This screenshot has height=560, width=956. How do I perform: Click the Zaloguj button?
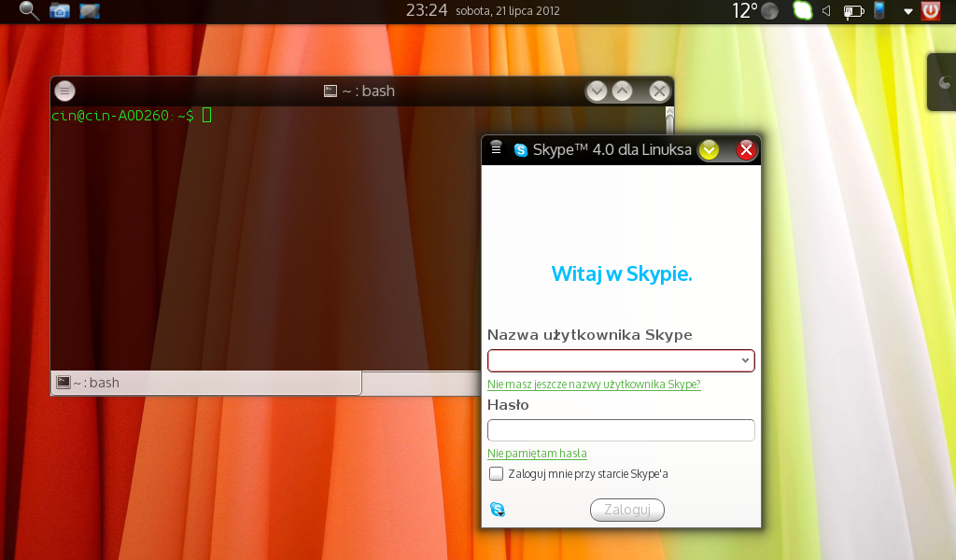coord(627,510)
